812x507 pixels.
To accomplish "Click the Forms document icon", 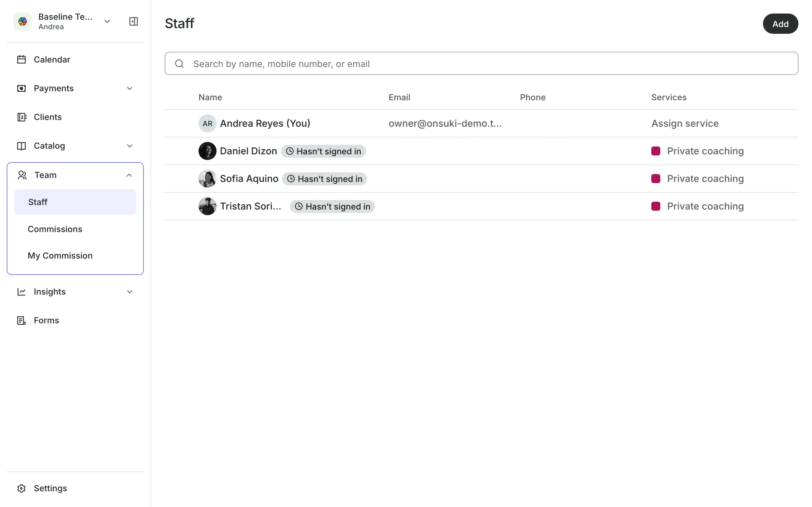I will pos(21,321).
